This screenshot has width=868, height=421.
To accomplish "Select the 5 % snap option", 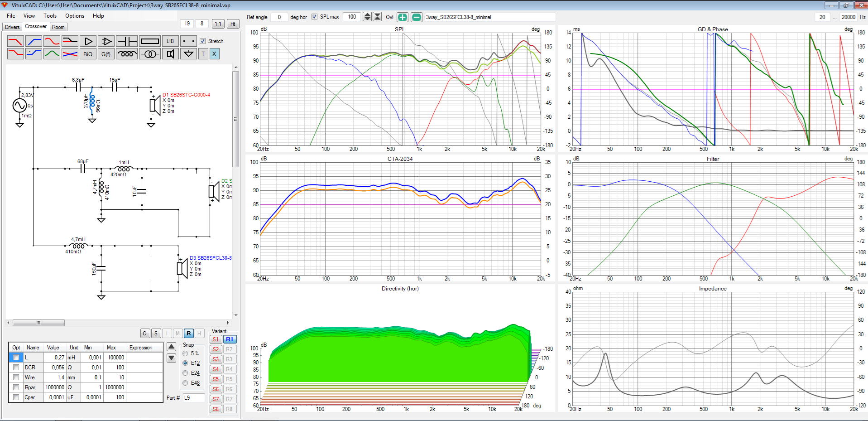I will [x=185, y=353].
